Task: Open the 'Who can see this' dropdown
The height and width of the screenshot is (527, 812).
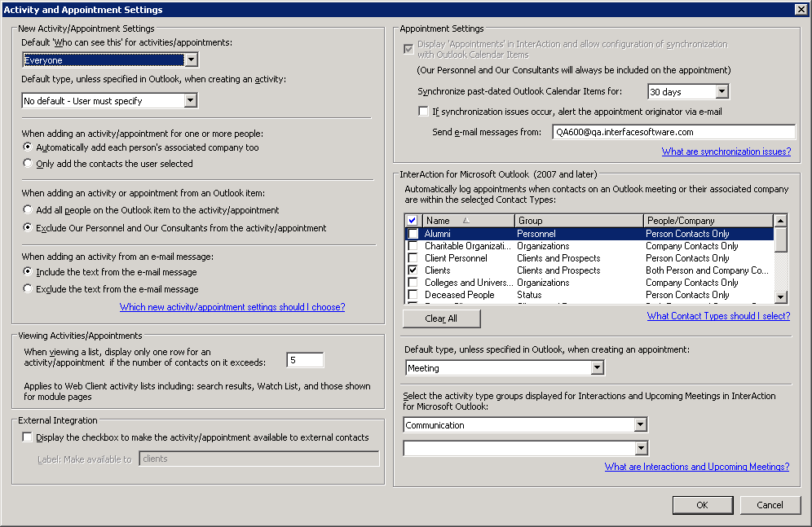Action: coord(191,59)
